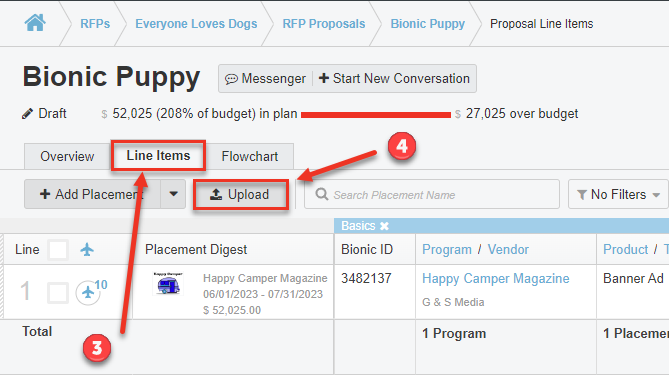Click the Draft status label

[52, 113]
